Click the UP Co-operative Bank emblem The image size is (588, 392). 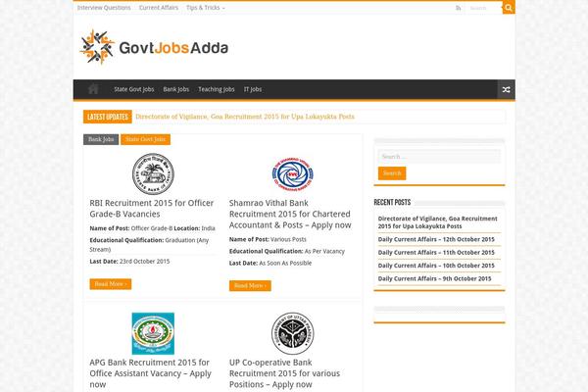(x=292, y=333)
